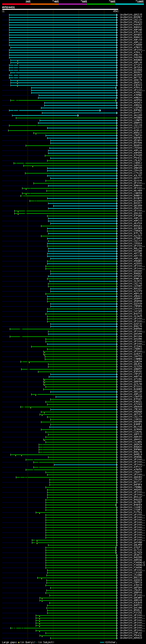The image size is (146, 644).
Task: Select hit label UniRef100_B6JYU6
Action: [131, 427]
